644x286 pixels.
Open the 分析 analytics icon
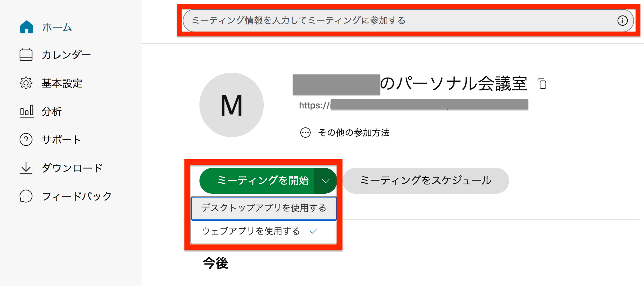pos(26,111)
